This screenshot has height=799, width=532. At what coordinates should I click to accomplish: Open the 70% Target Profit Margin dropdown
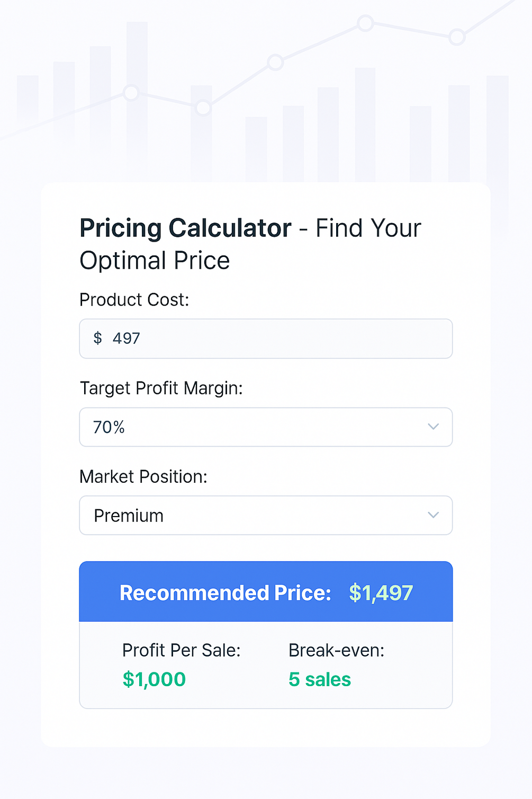click(265, 427)
